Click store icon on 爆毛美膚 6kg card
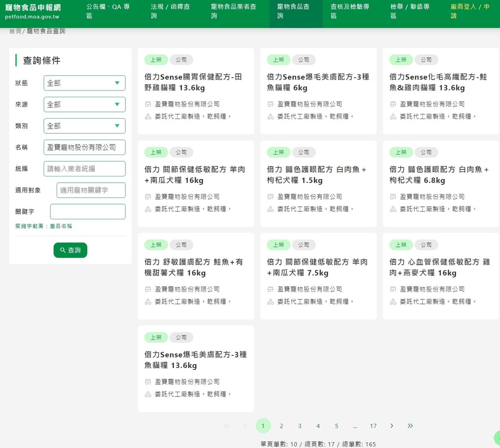Viewport: 500px width, 448px height. coord(270,104)
